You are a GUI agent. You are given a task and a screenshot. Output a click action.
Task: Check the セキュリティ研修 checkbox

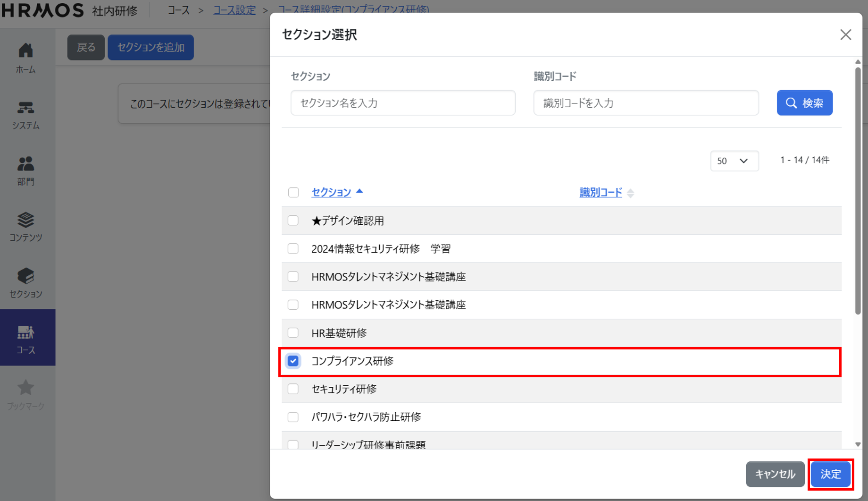pos(293,389)
